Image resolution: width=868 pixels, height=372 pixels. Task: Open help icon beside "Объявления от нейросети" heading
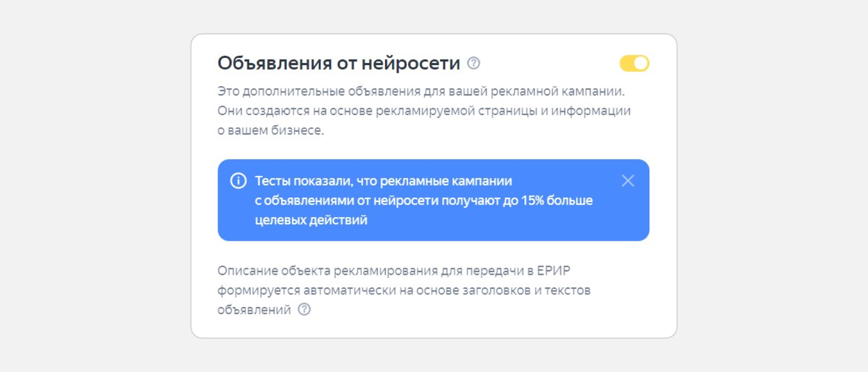pyautogui.click(x=473, y=63)
